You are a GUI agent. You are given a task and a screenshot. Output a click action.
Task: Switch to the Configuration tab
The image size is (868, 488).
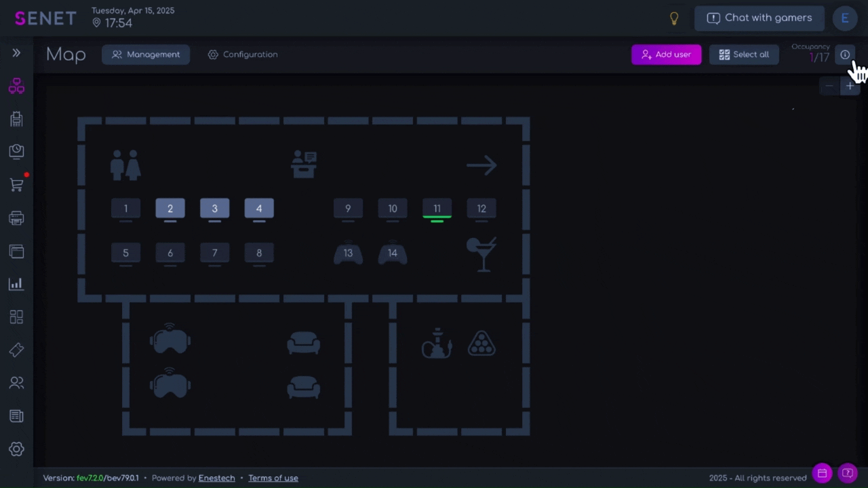click(243, 54)
